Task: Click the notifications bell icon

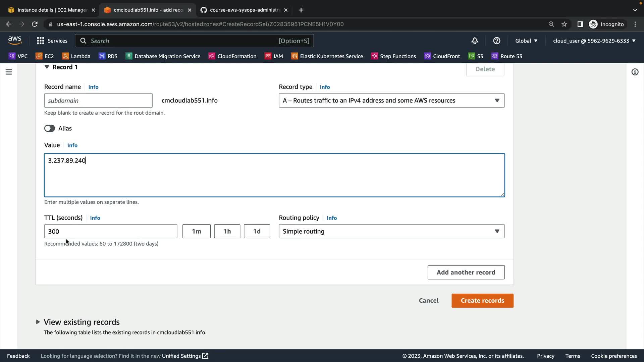Action: 475,41
